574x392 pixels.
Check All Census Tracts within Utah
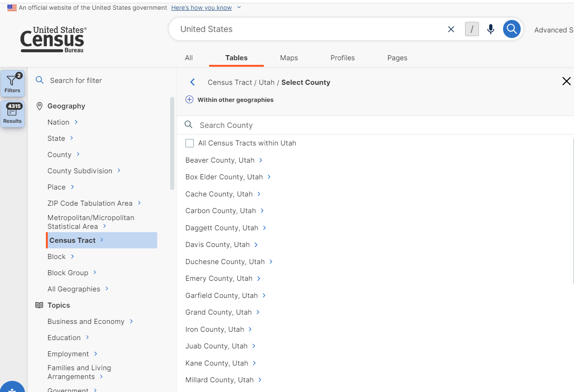190,143
